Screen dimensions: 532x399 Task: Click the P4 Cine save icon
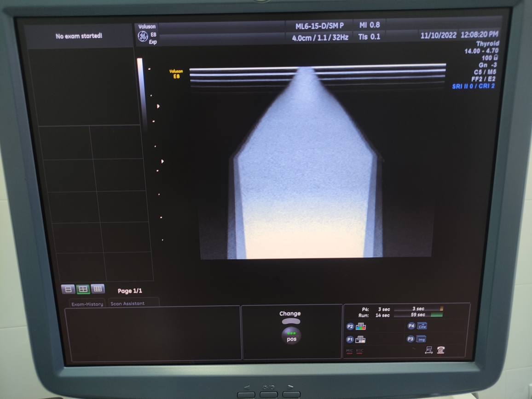[422, 326]
